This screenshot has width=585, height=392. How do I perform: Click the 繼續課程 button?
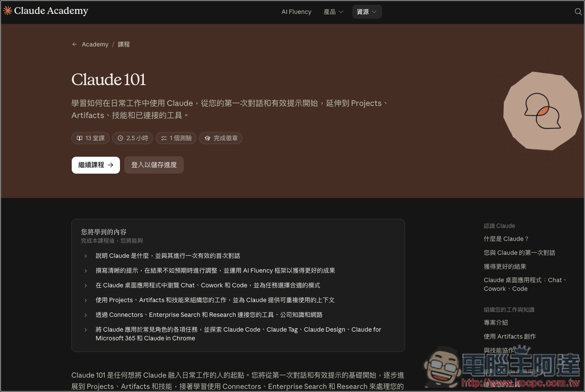(96, 165)
